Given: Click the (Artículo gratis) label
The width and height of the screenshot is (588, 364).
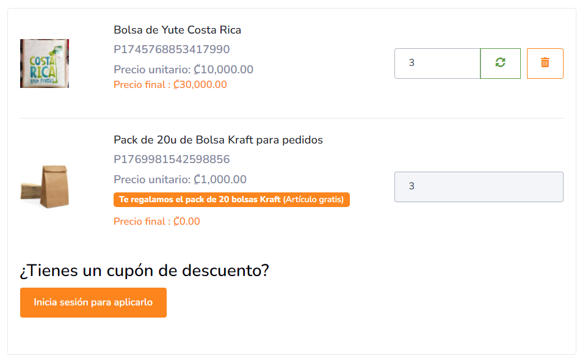Looking at the screenshot, I should (x=313, y=200).
